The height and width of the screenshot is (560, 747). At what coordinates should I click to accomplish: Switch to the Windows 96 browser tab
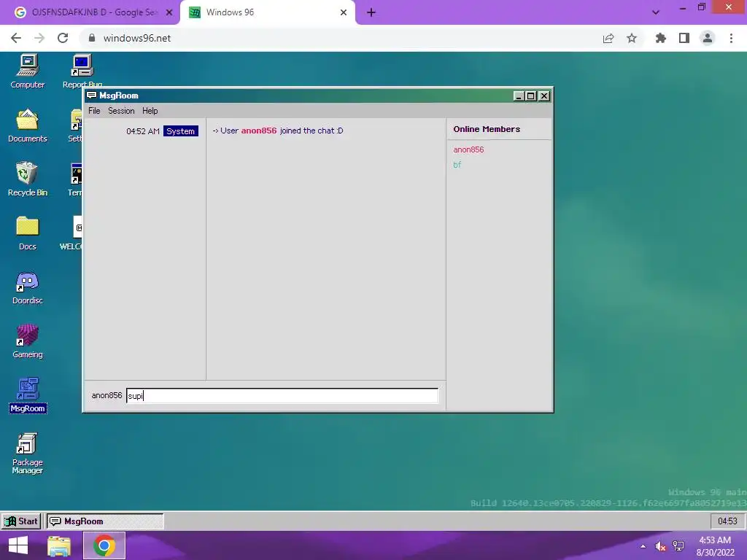pyautogui.click(x=262, y=12)
